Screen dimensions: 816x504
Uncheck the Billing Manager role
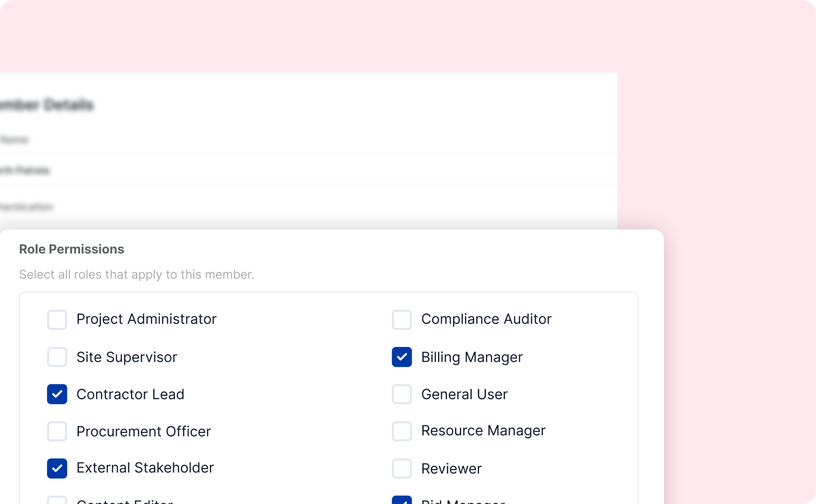coord(402,357)
